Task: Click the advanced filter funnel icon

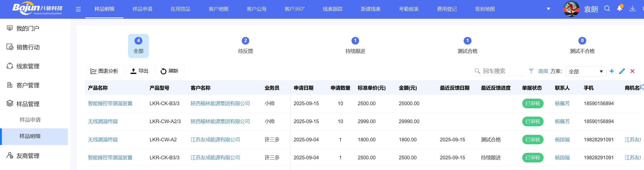Action: coord(531,71)
